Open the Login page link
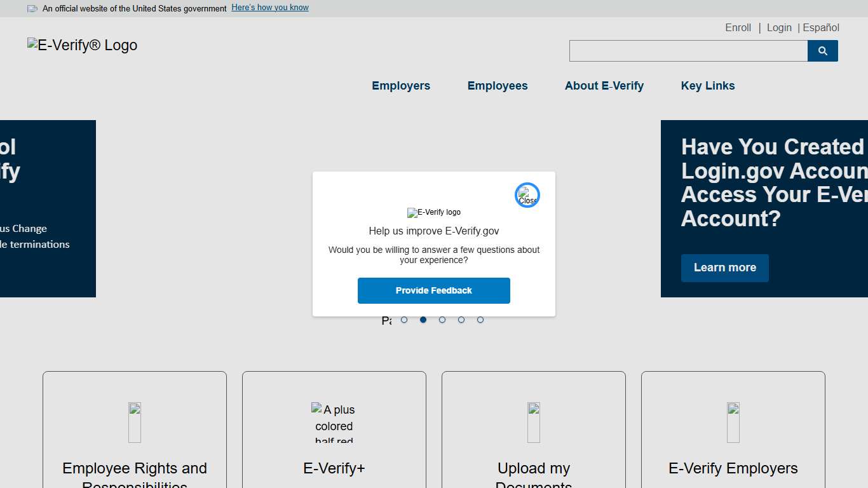Screen dimensions: 868x488 (779, 27)
